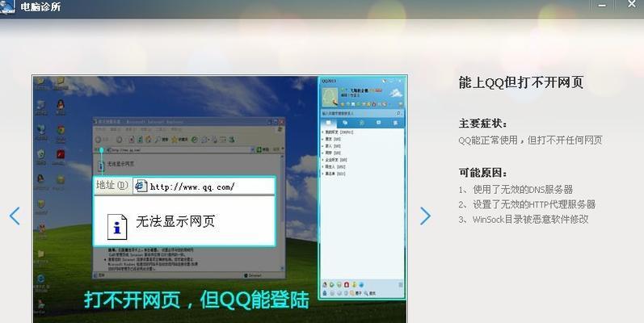Click the illustration of QQ working but webpage failing

[x=220, y=199]
